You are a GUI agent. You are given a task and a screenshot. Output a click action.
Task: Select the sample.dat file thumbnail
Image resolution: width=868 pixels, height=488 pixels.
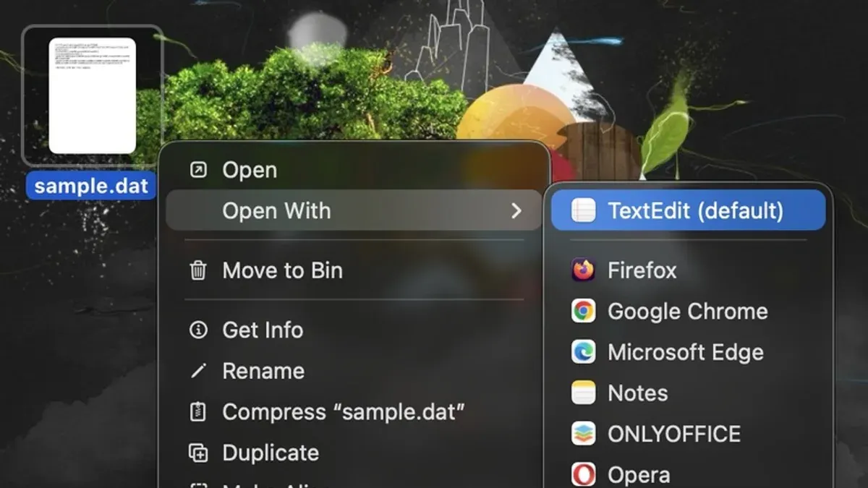coord(93,96)
